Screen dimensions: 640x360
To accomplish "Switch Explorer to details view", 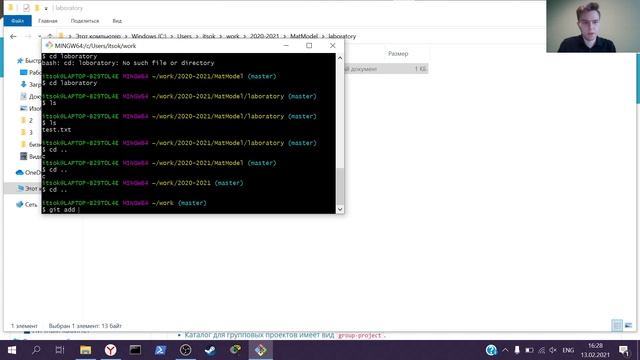I will tap(617, 325).
